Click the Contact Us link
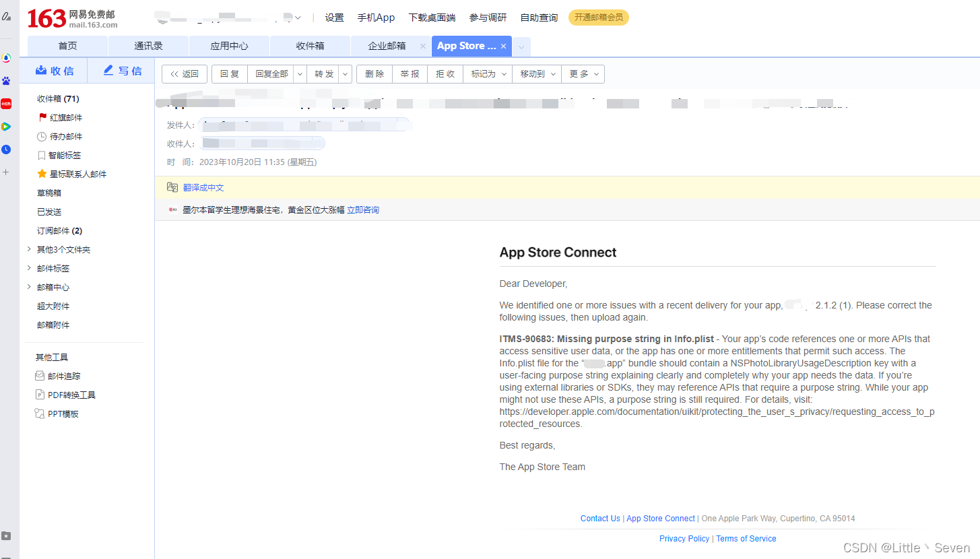This screenshot has width=980, height=559. tap(600, 519)
